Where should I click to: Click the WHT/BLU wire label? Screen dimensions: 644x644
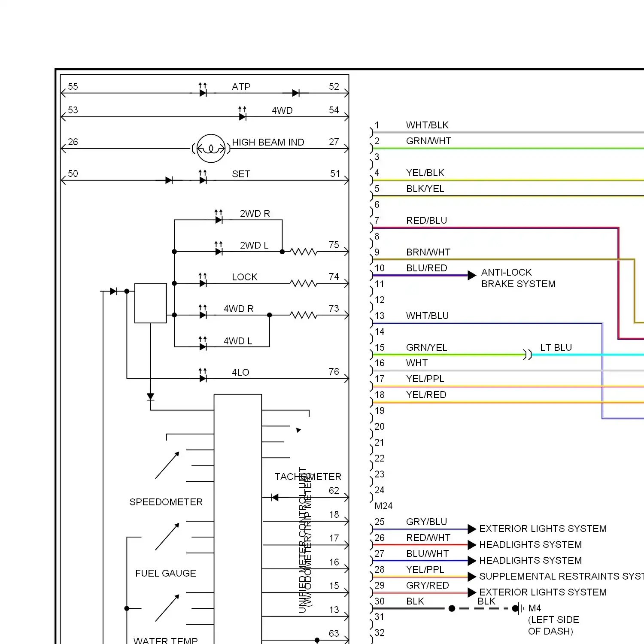click(x=427, y=316)
